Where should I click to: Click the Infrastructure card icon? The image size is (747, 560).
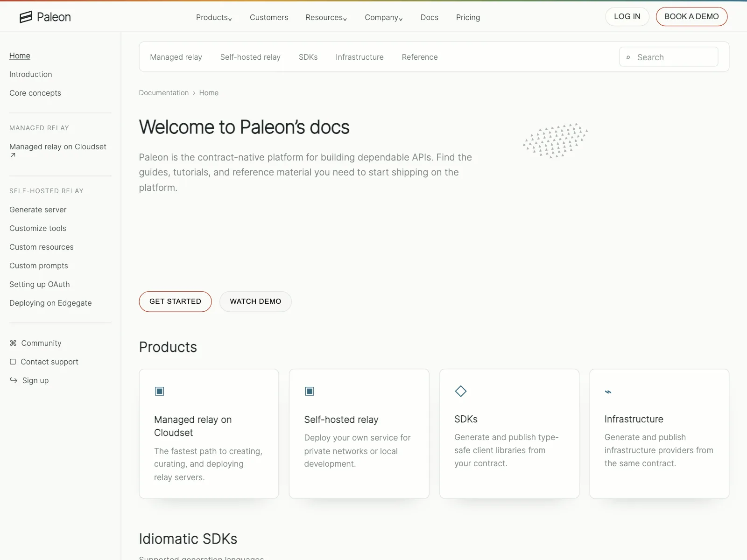pos(608,392)
